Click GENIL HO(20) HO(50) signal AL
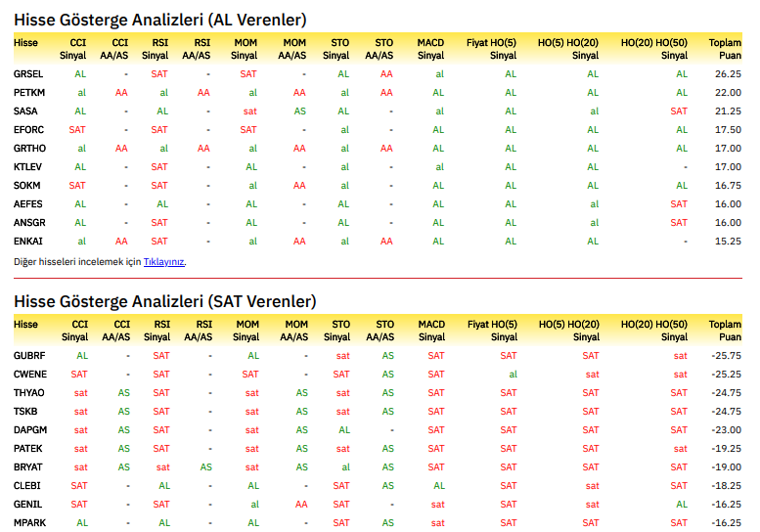The height and width of the screenshot is (532, 760). (x=682, y=505)
